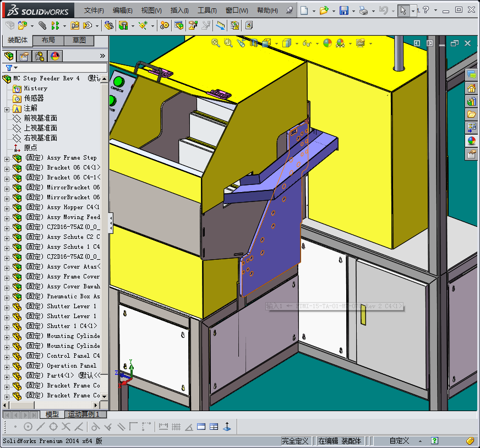Click the Previous View icon
The height and width of the screenshot is (448, 480).
click(241, 43)
